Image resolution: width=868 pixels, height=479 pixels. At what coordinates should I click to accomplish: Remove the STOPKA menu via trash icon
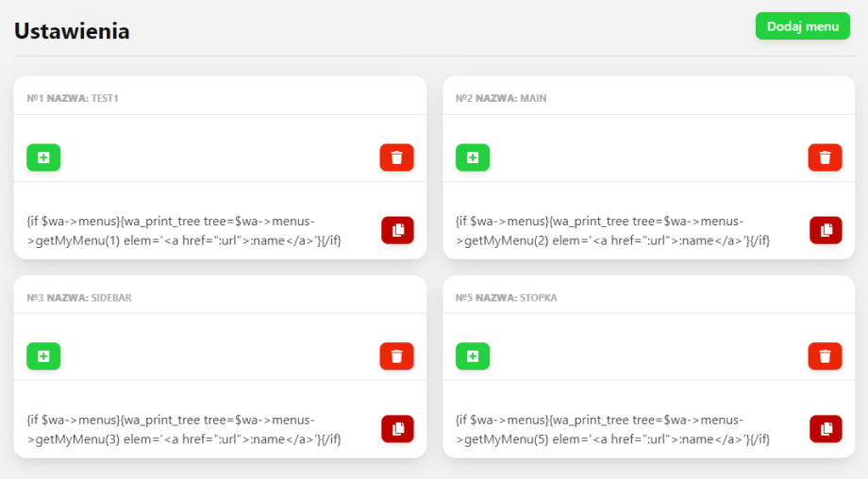[825, 356]
